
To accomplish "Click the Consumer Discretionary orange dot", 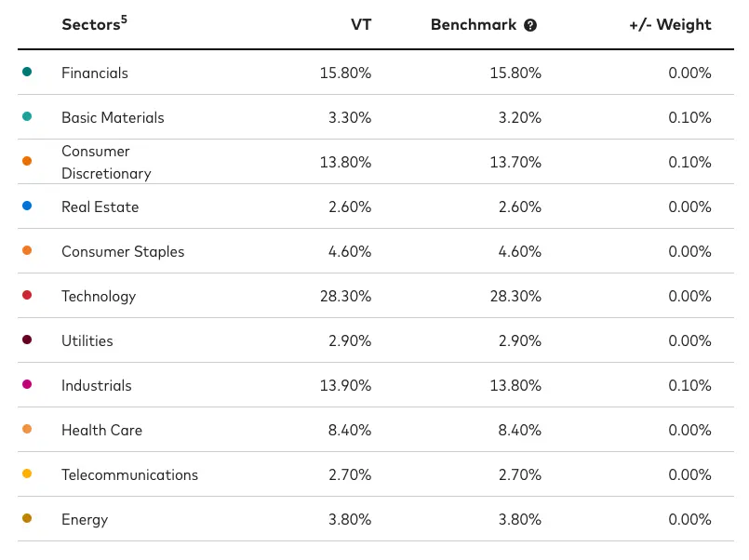I will [x=27, y=161].
